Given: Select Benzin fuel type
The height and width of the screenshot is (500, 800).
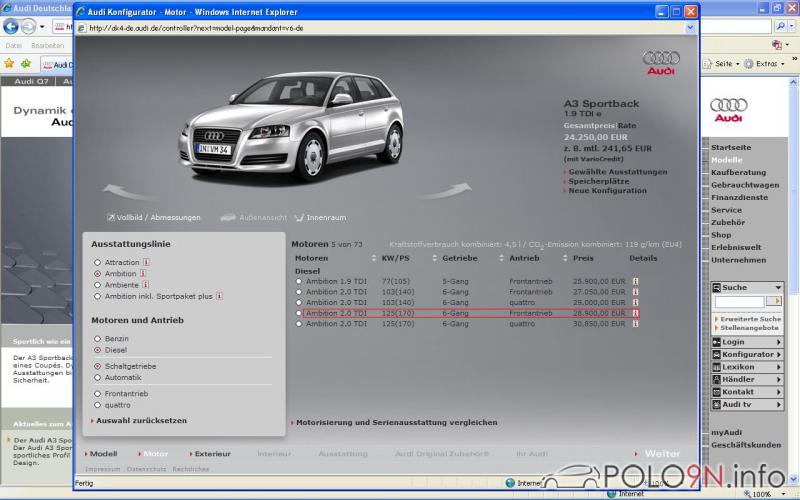Looking at the screenshot, I should [x=97, y=339].
